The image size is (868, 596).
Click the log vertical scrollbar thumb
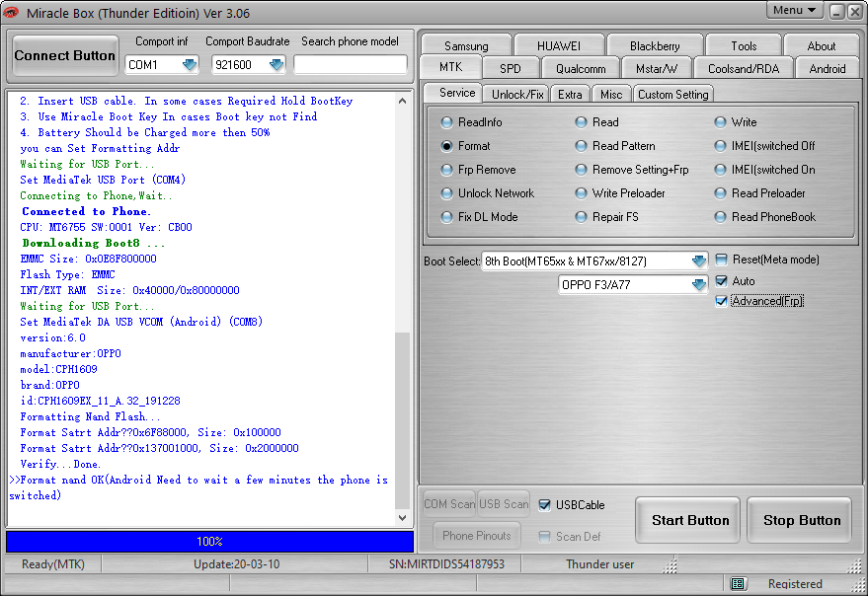[403, 420]
